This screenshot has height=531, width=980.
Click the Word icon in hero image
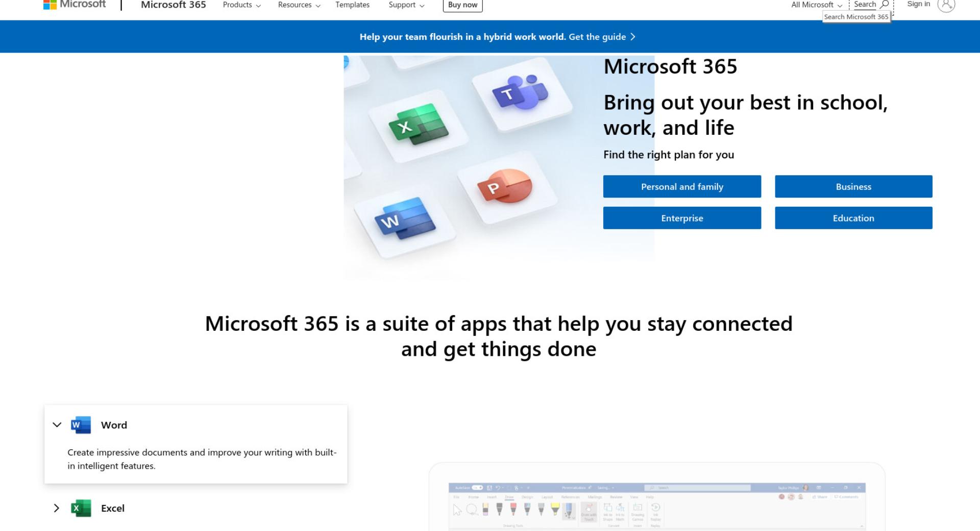pyautogui.click(x=405, y=219)
